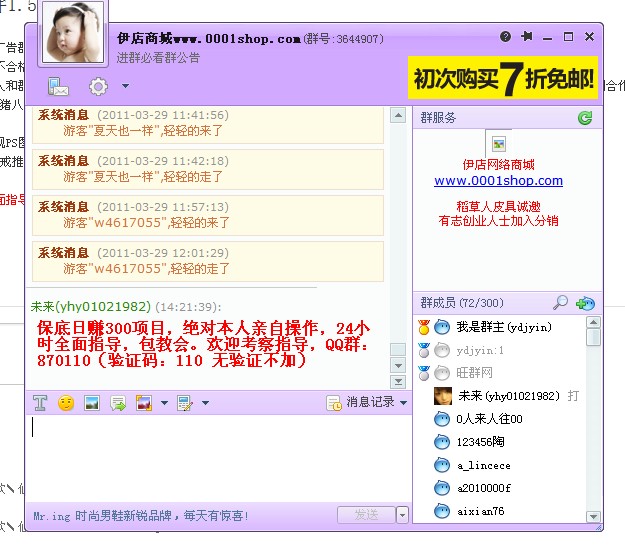Click the sender name 未来(yhy01021982) in chat
The image size is (625, 545).
[91, 307]
